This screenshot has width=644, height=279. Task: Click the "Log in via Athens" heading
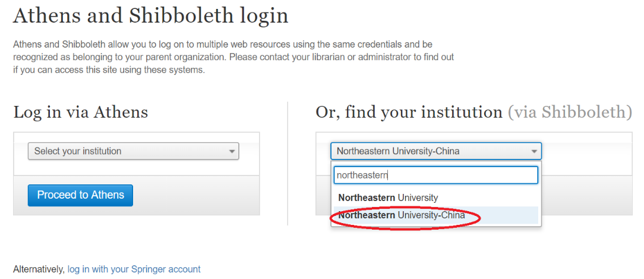(x=81, y=112)
